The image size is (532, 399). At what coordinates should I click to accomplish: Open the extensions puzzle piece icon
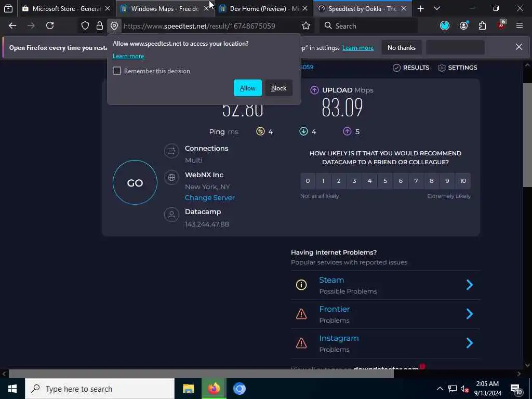[482, 26]
